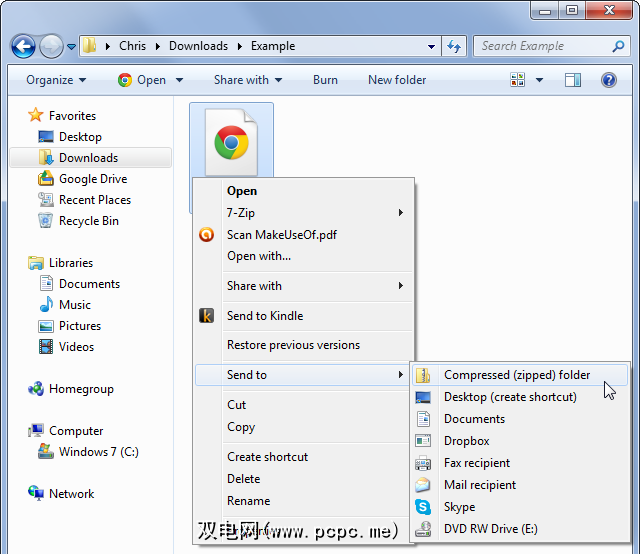Choose Delete in the context menu
The image size is (640, 554).
tap(303, 478)
